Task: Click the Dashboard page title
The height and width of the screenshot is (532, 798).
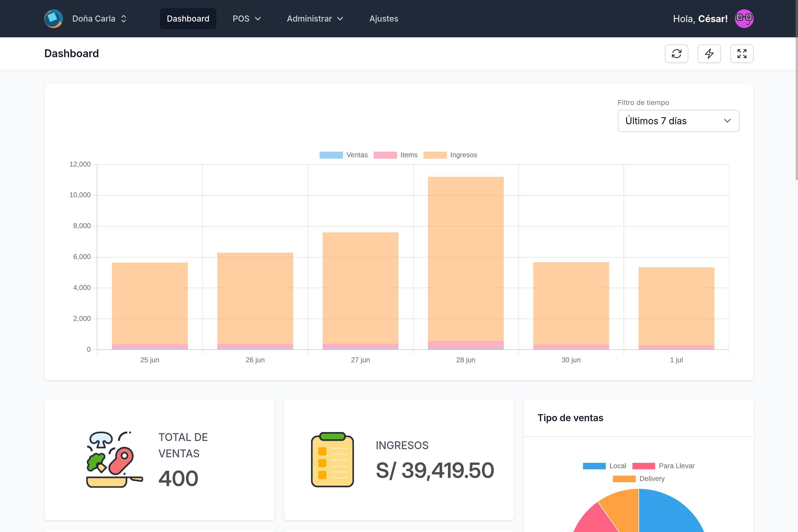Action: 71,53
